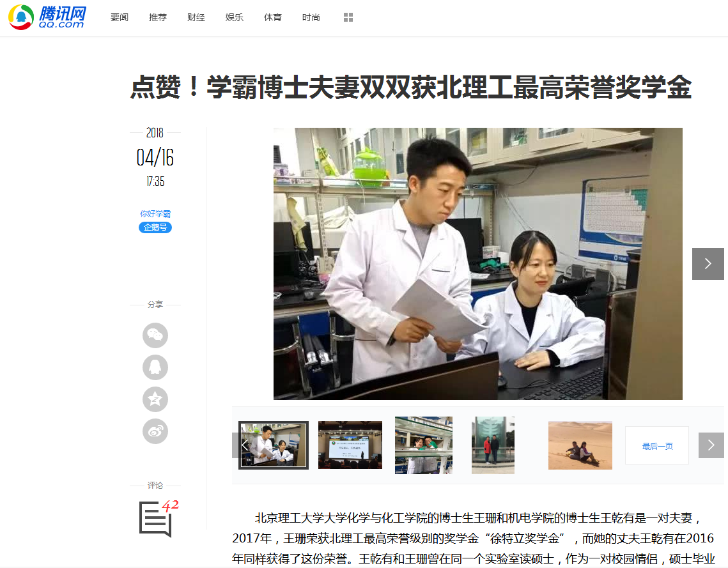The image size is (728, 568).
Task: Click the 企鹅号 badge button
Action: [155, 227]
